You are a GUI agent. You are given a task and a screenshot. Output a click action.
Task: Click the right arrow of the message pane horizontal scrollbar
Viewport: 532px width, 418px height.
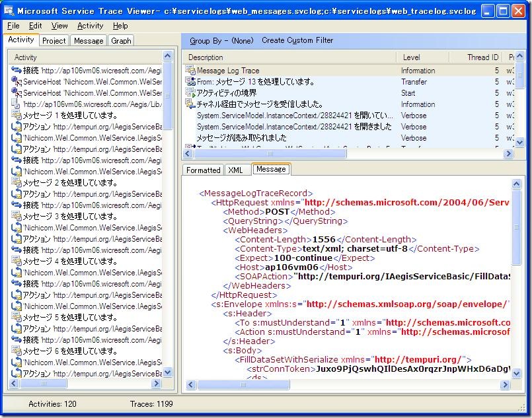coord(505,384)
